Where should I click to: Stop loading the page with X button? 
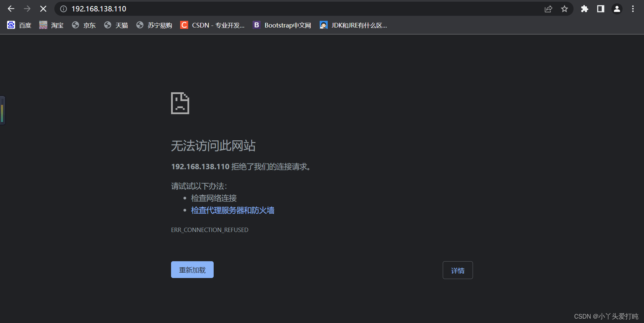[43, 9]
